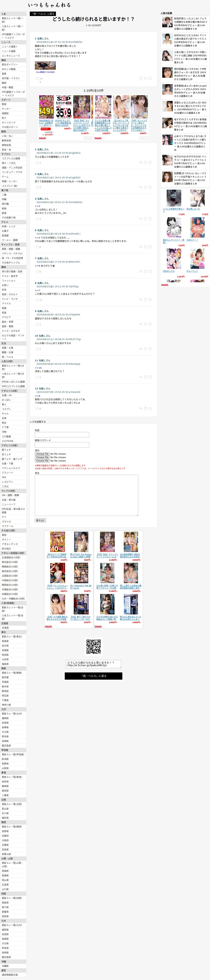Click the report icon on post 10
Screen dimensions: 210x980
[x=150, y=349]
